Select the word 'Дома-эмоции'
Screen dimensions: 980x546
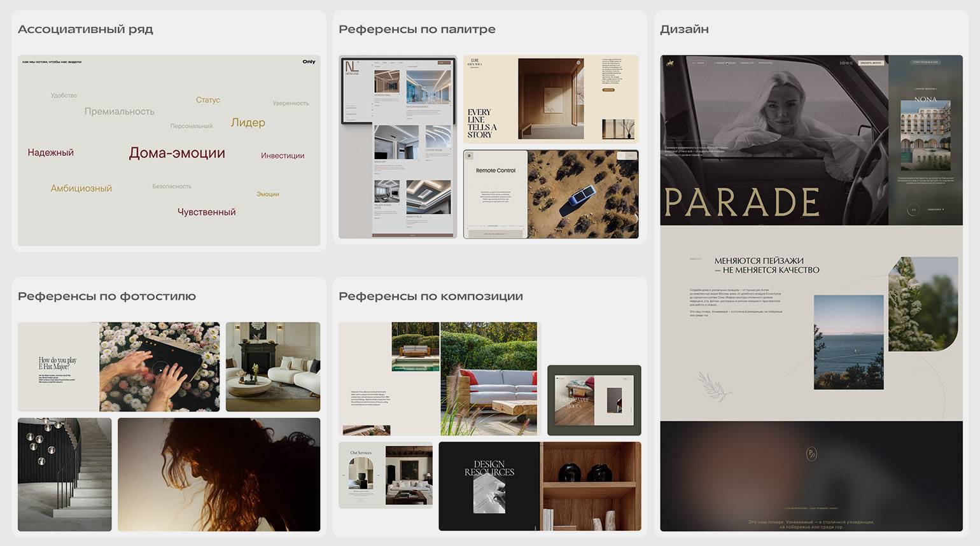point(177,153)
